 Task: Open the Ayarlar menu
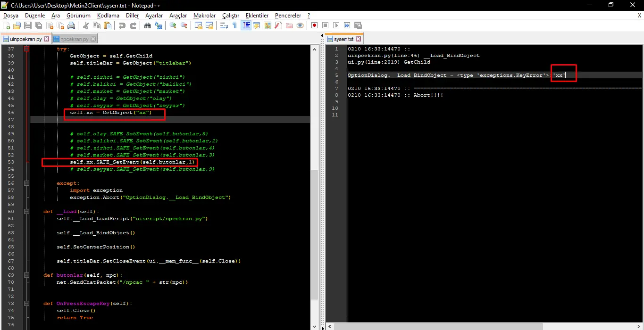point(154,16)
